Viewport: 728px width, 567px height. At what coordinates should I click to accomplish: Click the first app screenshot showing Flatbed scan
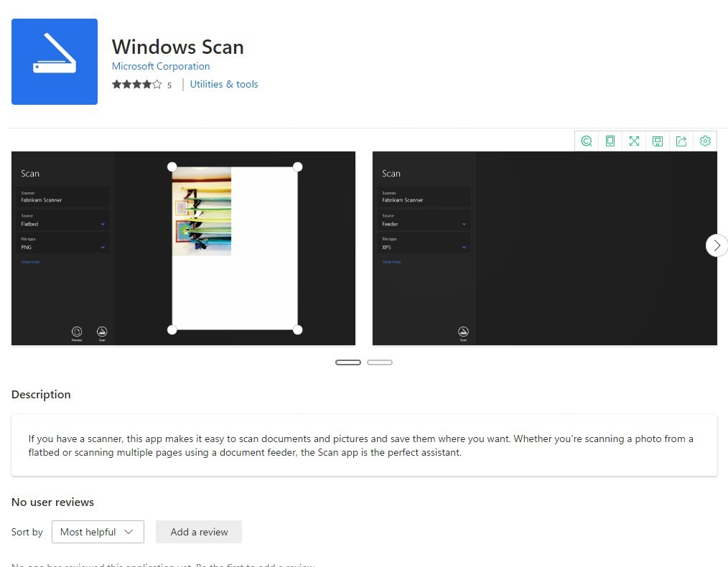[183, 247]
